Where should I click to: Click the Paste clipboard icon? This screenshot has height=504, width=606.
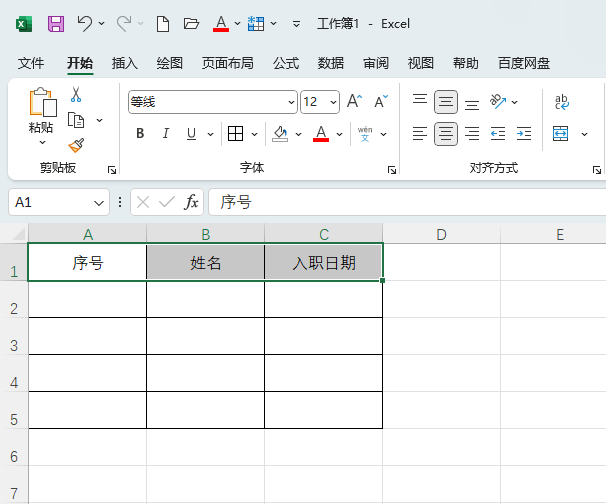pyautogui.click(x=43, y=102)
